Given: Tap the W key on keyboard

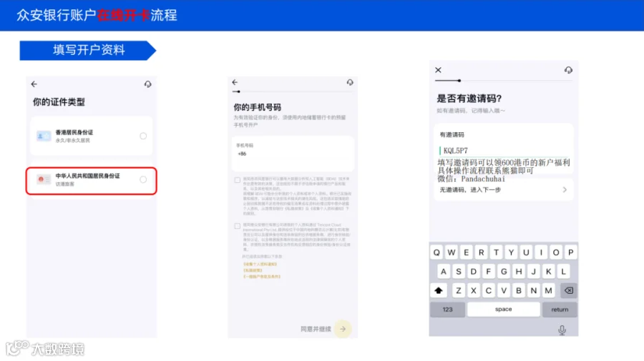Looking at the screenshot, I should [x=452, y=253].
